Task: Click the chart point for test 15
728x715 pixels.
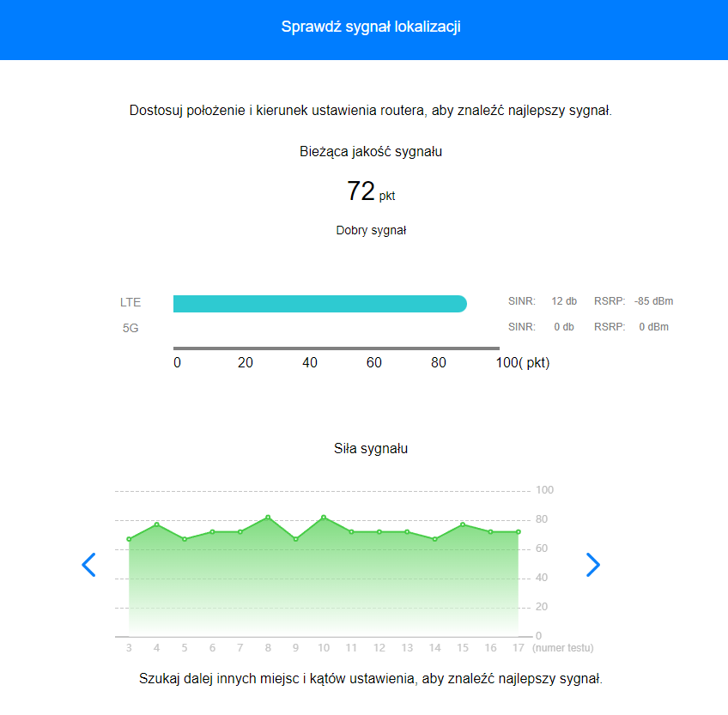Action: pyautogui.click(x=463, y=524)
